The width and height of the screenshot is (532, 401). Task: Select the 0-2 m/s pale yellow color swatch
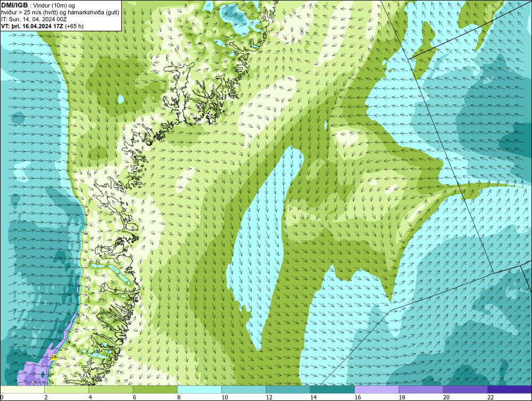click(x=22, y=389)
